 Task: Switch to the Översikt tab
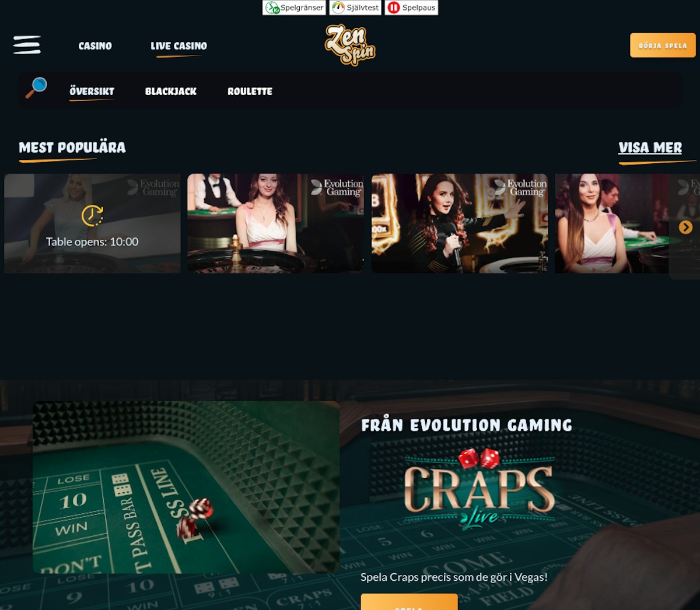(x=92, y=92)
